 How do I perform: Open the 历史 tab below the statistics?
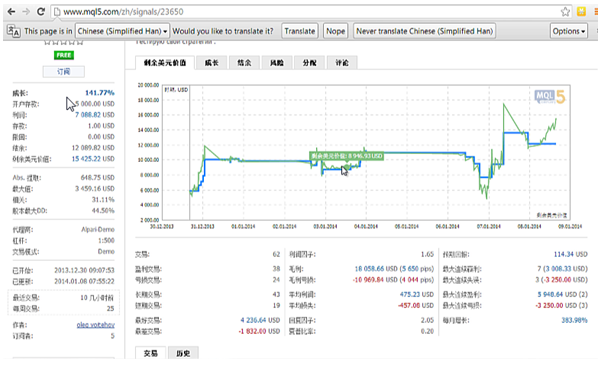pos(183,353)
